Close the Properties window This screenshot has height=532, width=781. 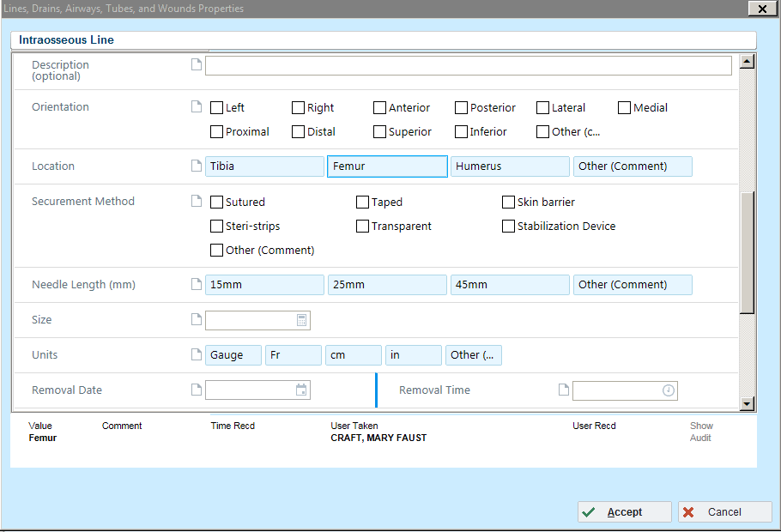[762, 9]
